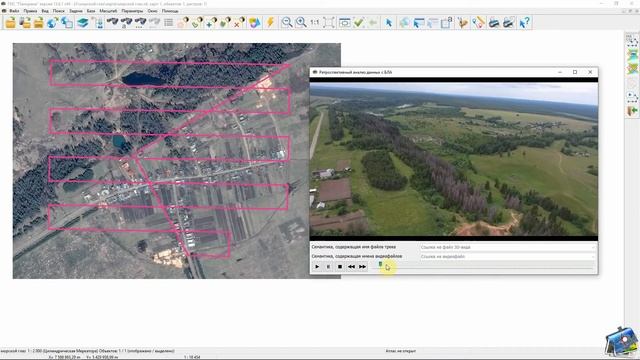This screenshot has height=360, width=640.
Task: Click the globe with arrow toolbar icon
Action: pos(52,22)
